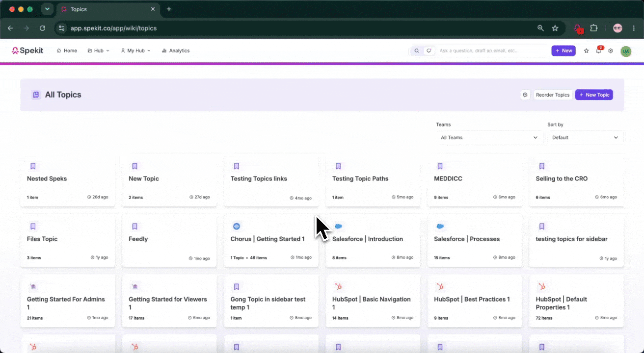Open the Spekit browser extension icon
Viewport: 644px width, 353px height.
579,28
